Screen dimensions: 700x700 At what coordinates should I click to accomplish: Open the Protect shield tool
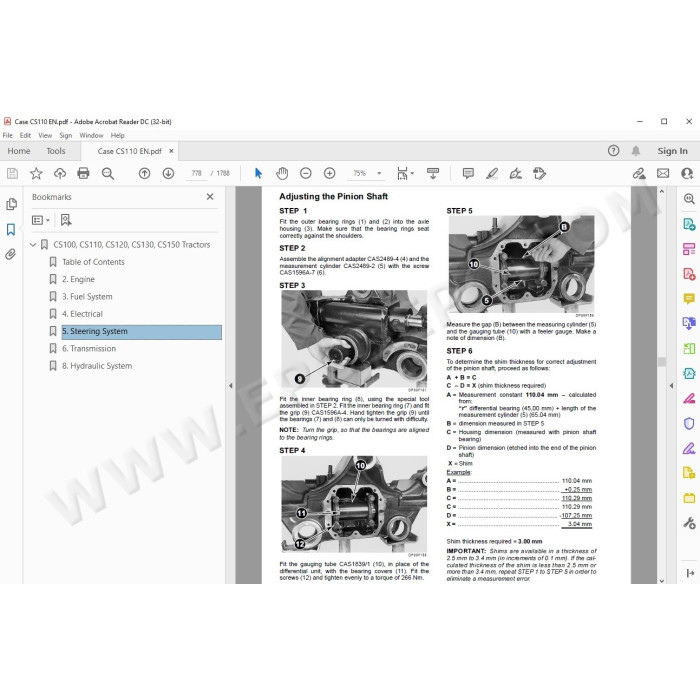pyautogui.click(x=689, y=423)
